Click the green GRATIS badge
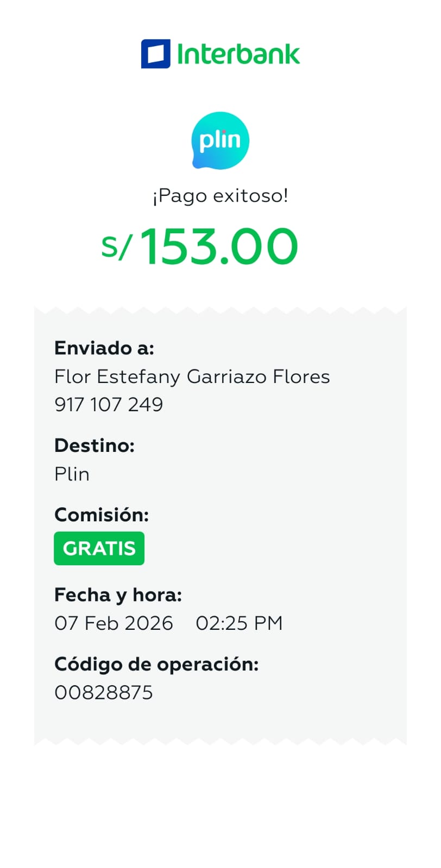The width and height of the screenshot is (441, 868). [x=99, y=548]
